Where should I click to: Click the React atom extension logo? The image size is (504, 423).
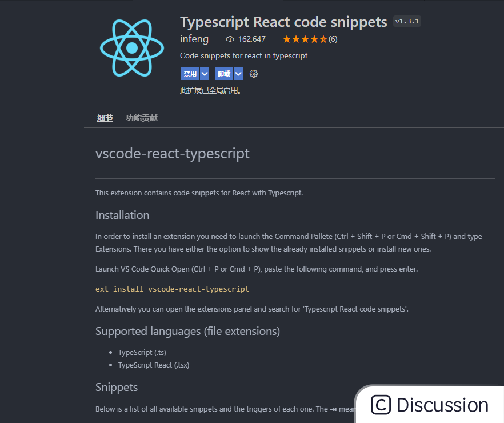pyautogui.click(x=132, y=48)
